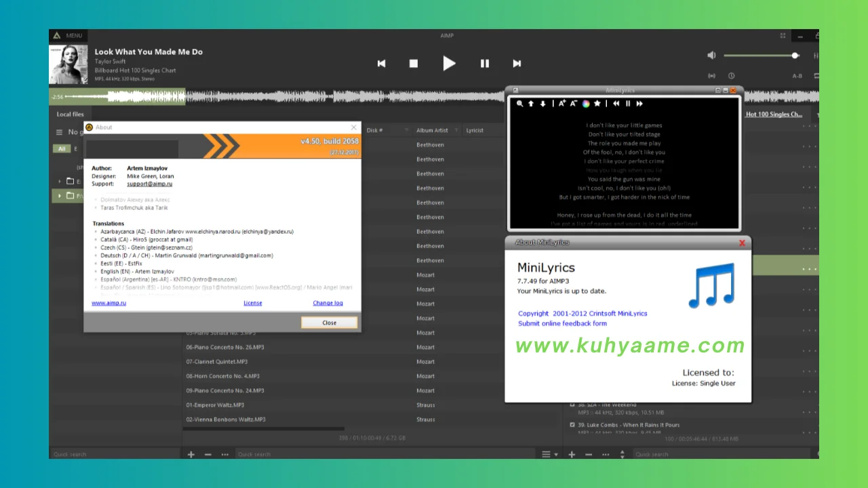Image resolution: width=868 pixels, height=488 pixels.
Task: Open the AIMP MENU button
Action: click(x=68, y=36)
